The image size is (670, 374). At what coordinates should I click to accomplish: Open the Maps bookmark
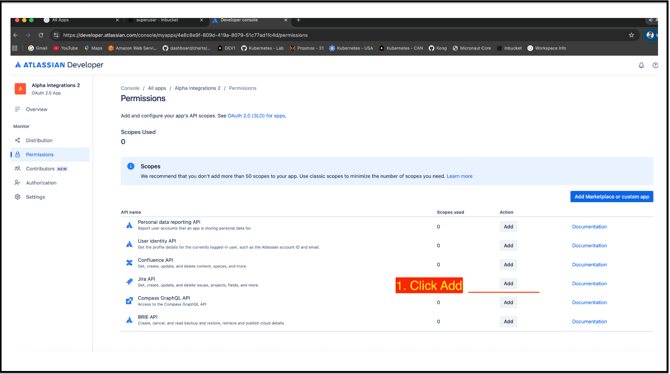[93, 48]
